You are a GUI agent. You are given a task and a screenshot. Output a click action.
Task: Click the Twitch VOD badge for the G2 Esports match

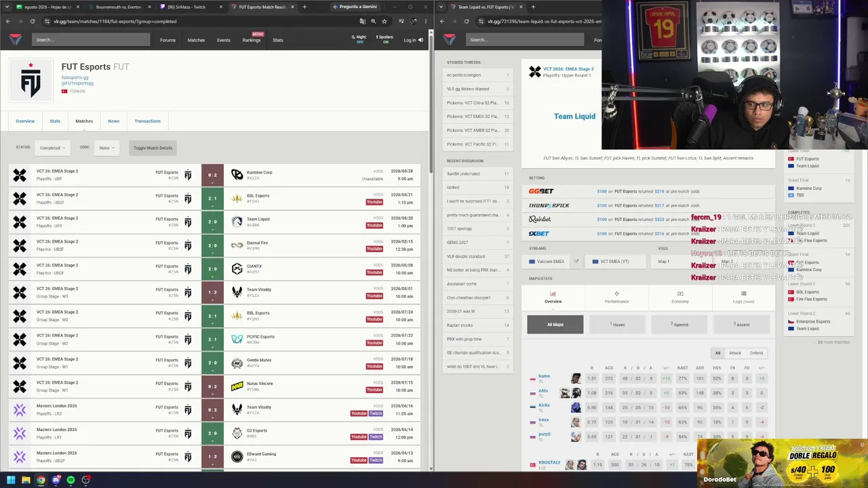tap(376, 436)
